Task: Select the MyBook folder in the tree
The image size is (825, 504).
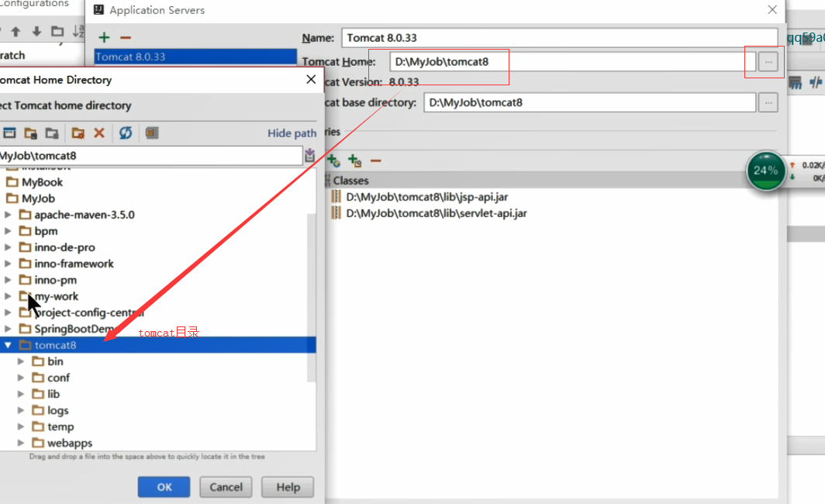Action: click(x=42, y=182)
